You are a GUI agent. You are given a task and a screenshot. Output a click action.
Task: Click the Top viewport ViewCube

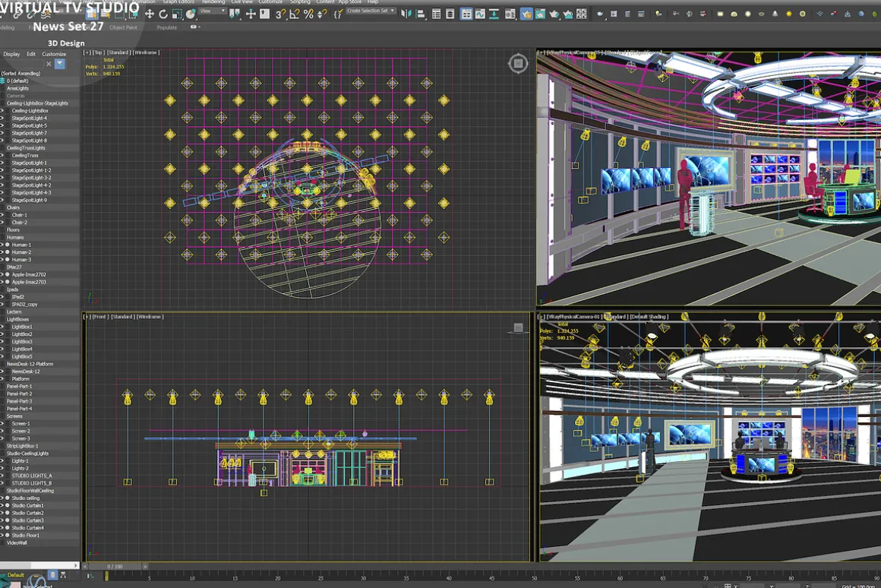[518, 63]
